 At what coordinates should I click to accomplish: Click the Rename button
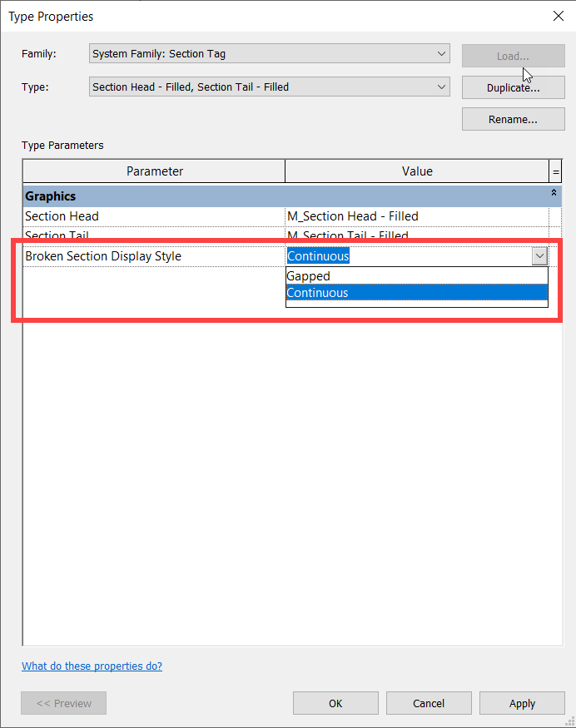pos(514,119)
